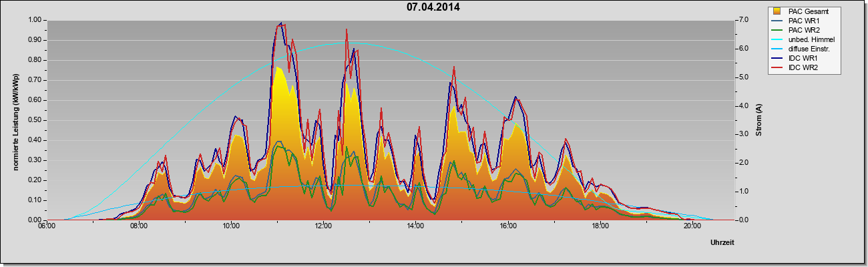Click the 7.0 right axis value
Viewport: 868px width, 267px height.
click(x=740, y=20)
